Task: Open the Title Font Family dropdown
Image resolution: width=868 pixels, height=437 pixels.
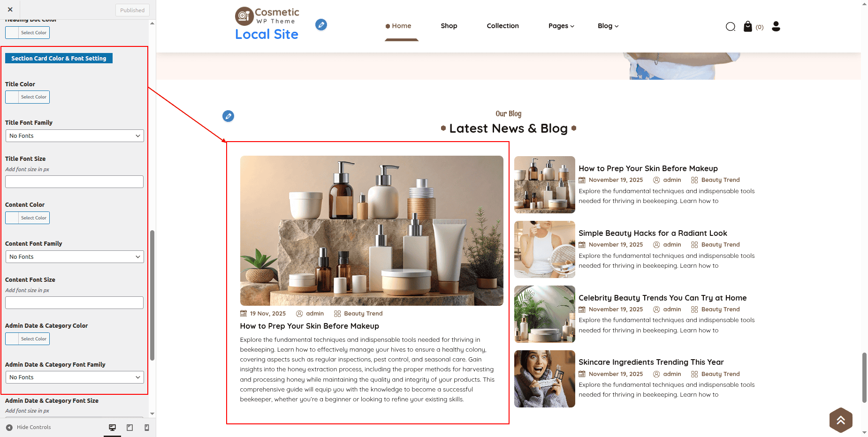Action: pos(75,136)
